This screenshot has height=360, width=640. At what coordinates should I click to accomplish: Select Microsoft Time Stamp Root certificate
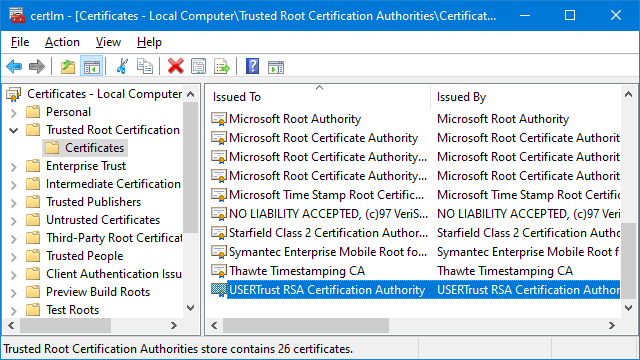pos(326,195)
